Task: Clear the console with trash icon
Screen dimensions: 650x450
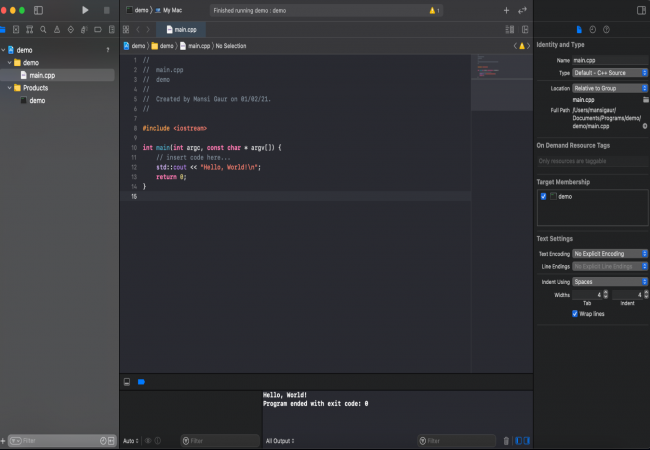Action: (506, 441)
